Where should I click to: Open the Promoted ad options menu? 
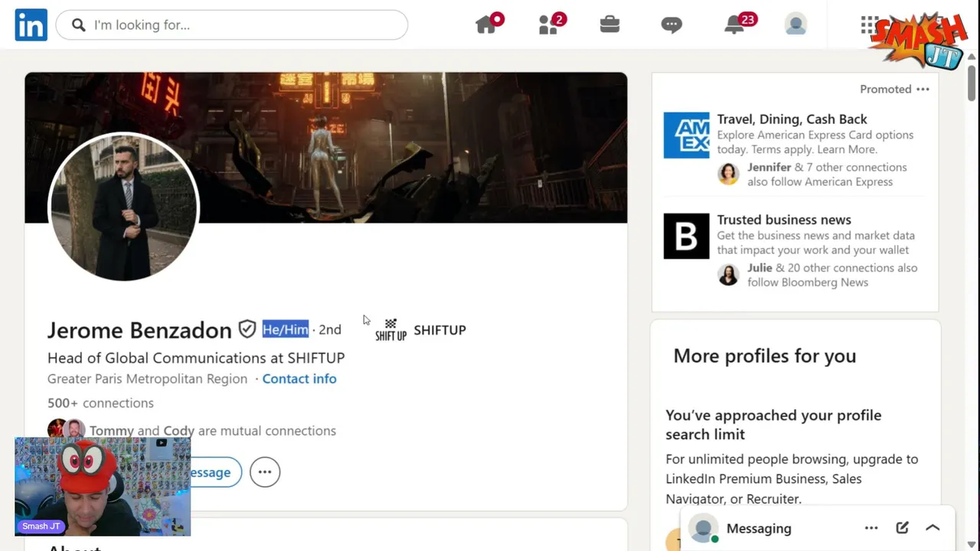pyautogui.click(x=923, y=90)
